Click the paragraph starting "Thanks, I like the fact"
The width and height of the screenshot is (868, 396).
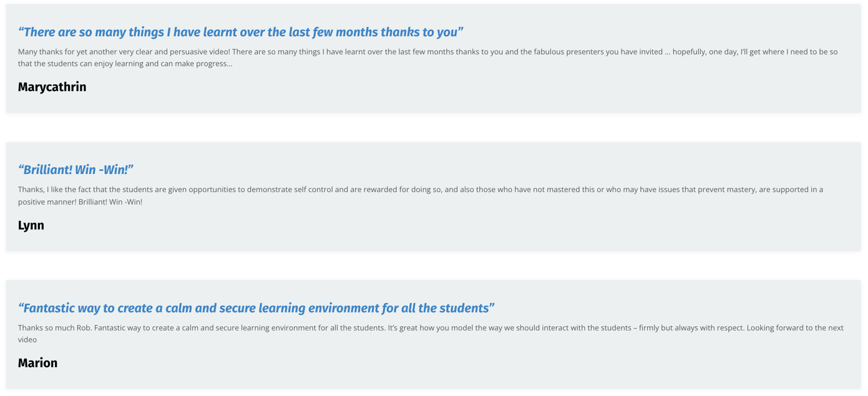click(420, 196)
